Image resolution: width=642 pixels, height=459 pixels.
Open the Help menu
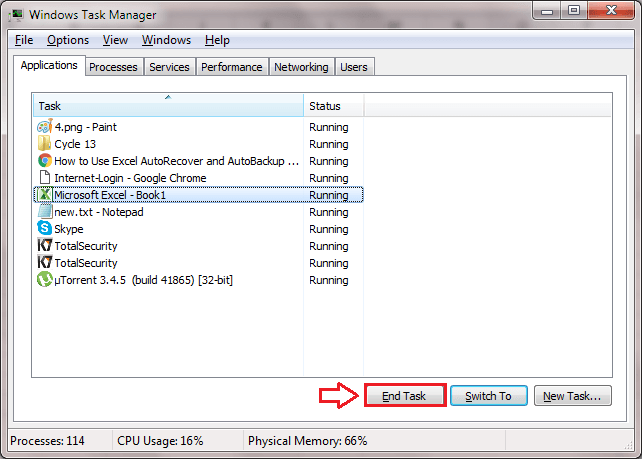217,40
